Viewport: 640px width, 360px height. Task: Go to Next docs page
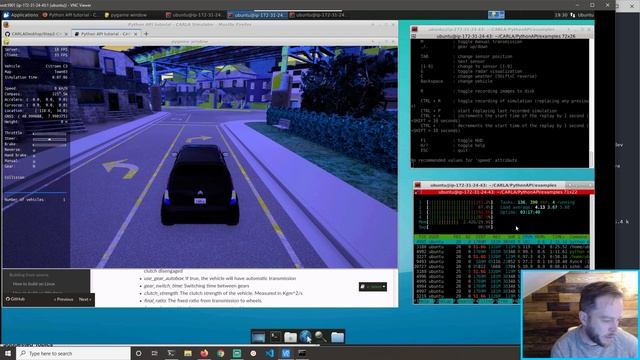click(85, 300)
